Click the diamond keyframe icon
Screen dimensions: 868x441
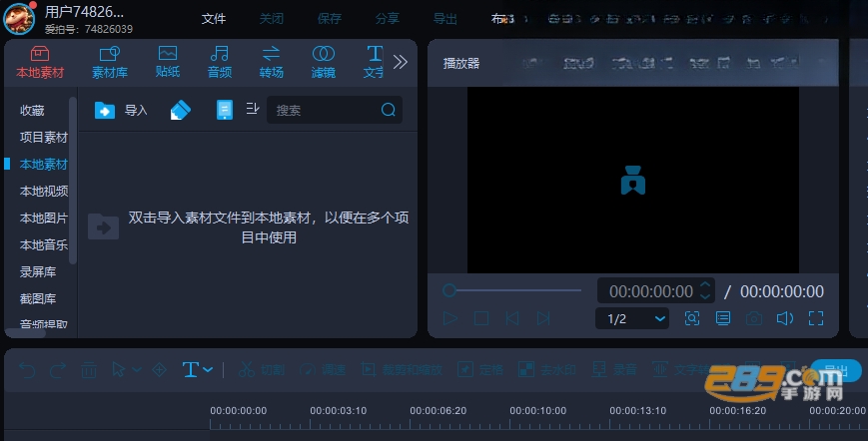(x=160, y=370)
